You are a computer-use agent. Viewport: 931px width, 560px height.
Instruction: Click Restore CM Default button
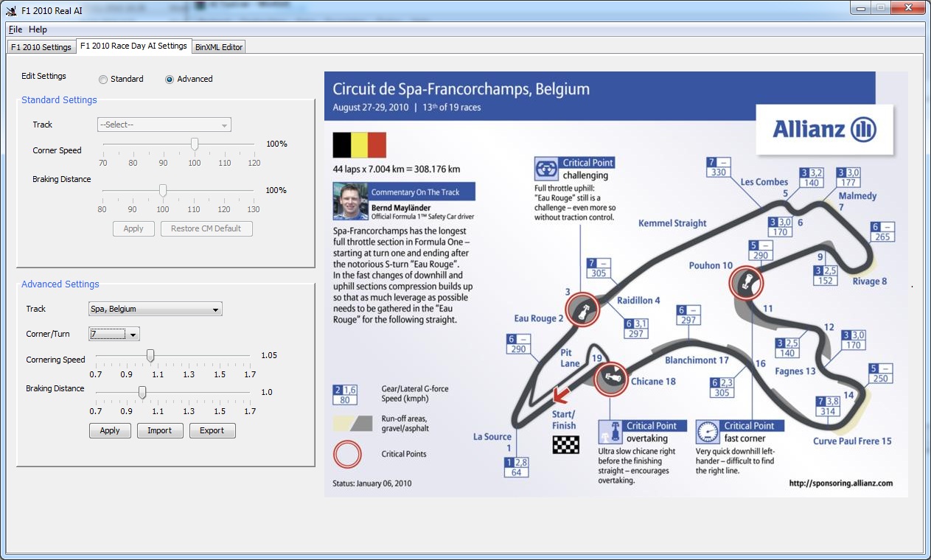(x=206, y=228)
